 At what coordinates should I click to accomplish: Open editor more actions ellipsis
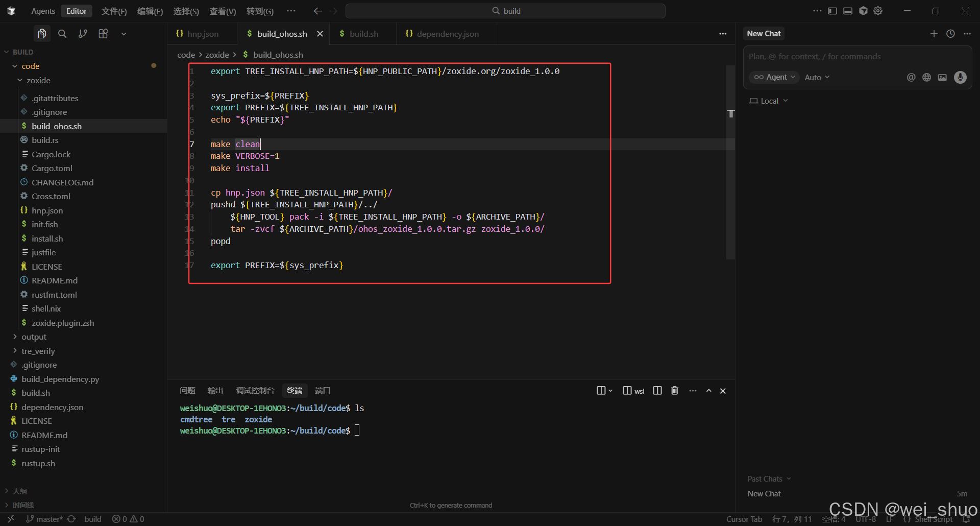(x=723, y=34)
